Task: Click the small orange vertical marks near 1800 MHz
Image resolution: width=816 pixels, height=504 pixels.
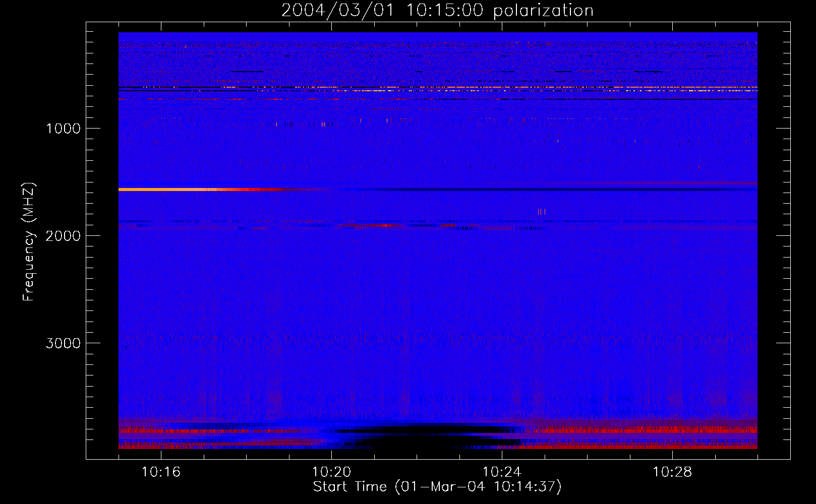Action: point(542,212)
